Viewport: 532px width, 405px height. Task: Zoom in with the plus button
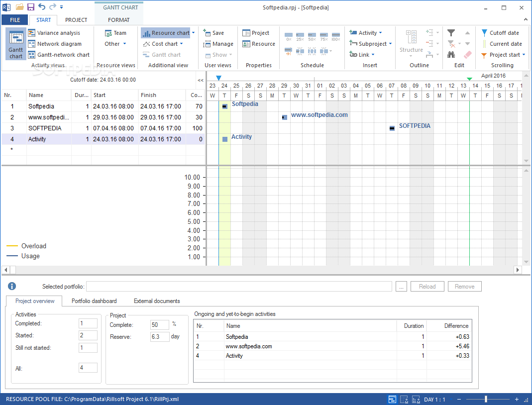point(517,400)
